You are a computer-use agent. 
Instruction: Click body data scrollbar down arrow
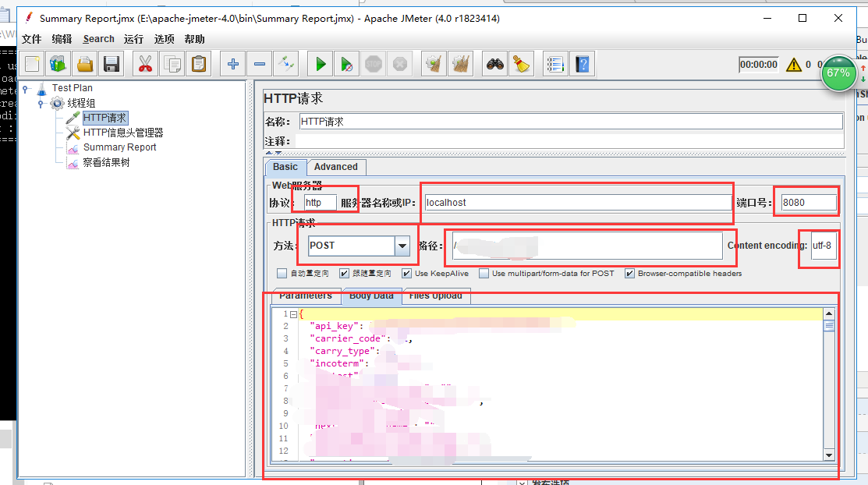[x=829, y=455]
